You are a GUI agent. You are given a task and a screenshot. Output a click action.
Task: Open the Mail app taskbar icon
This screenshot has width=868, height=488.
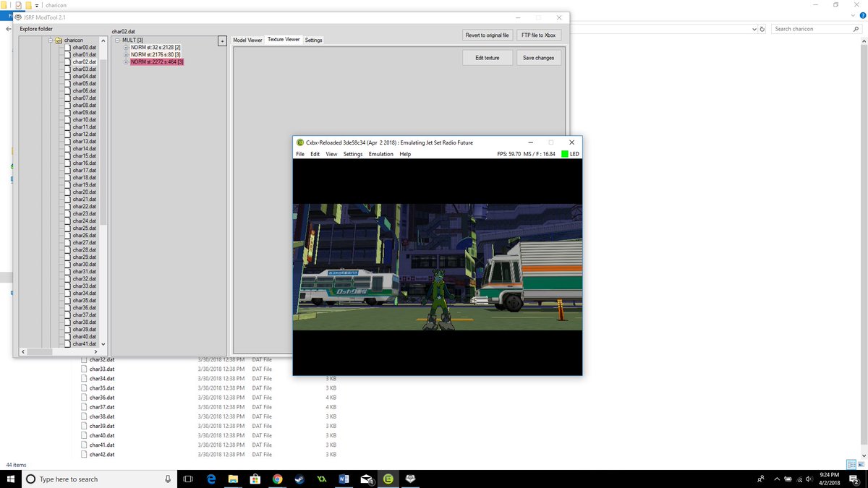click(366, 479)
